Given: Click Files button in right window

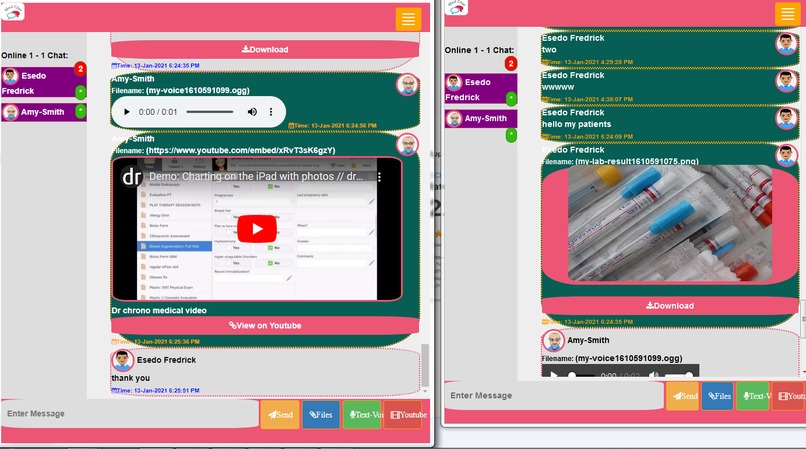Looking at the screenshot, I should click(x=719, y=396).
